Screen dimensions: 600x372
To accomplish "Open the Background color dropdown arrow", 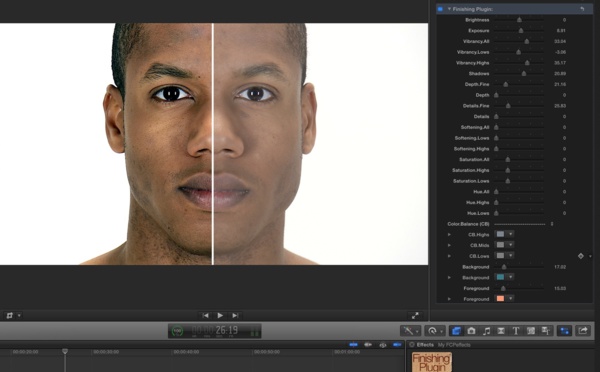I will 510,277.
